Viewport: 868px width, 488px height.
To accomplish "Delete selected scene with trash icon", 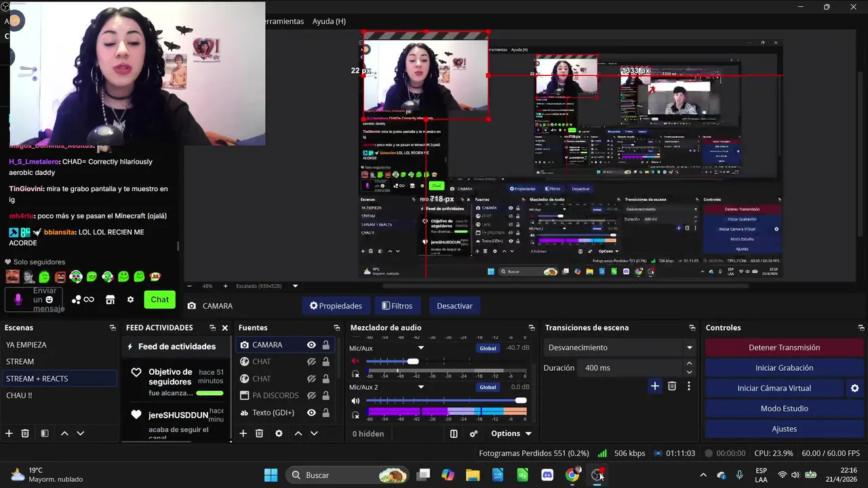I will point(25,433).
